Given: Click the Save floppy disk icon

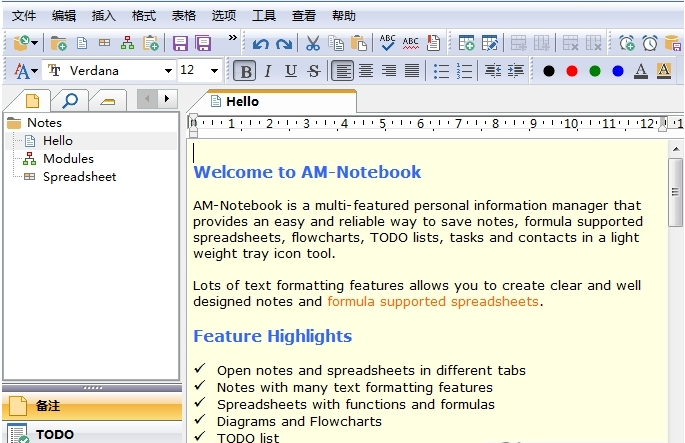Looking at the screenshot, I should click(x=180, y=43).
